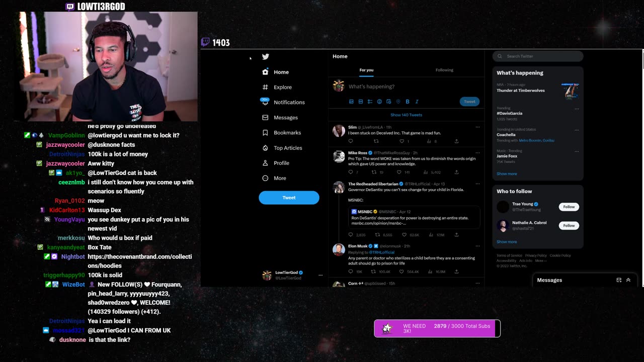
Task: Reply to The Redheaded libertarian tweet
Action: pyautogui.click(x=351, y=235)
